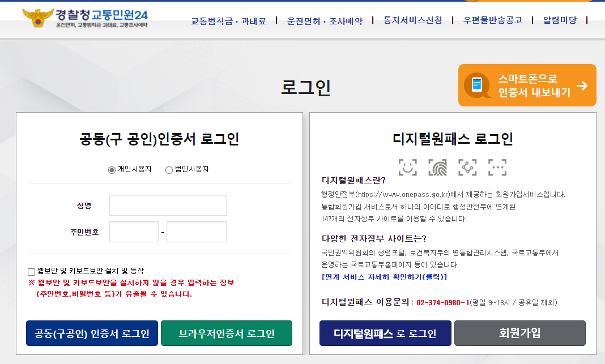Click the green 브라우저인증서 로그인 button
The width and height of the screenshot is (605, 364).
(x=227, y=333)
